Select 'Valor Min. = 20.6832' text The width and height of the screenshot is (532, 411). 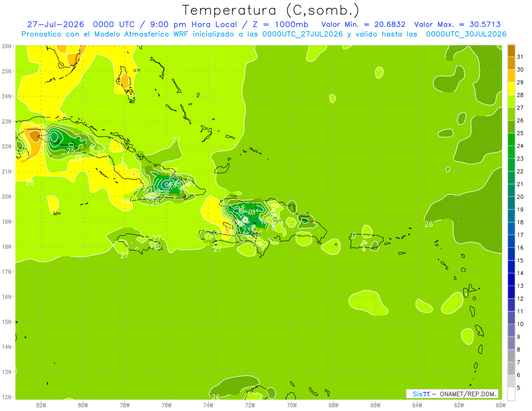(363, 24)
